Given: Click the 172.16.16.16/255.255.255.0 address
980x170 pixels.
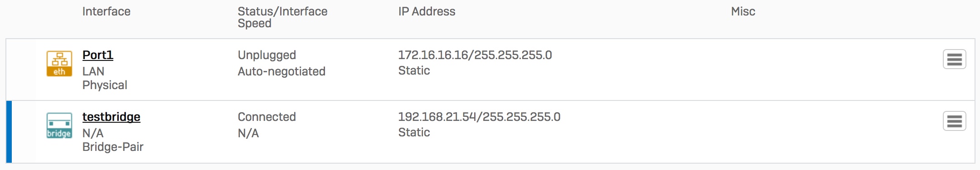Looking at the screenshot, I should pyautogui.click(x=475, y=55).
